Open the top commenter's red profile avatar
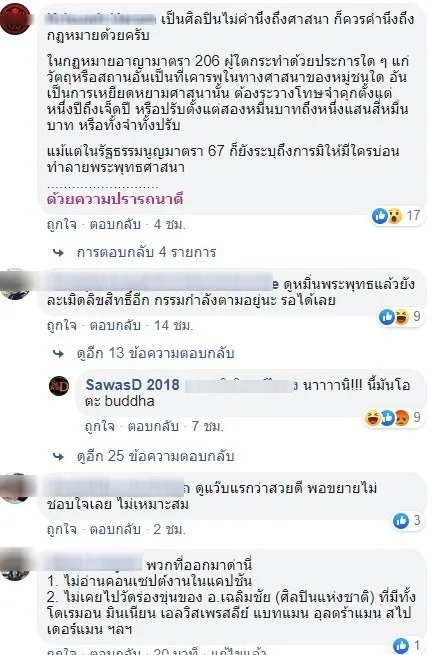434x655 pixels. tap(15, 18)
